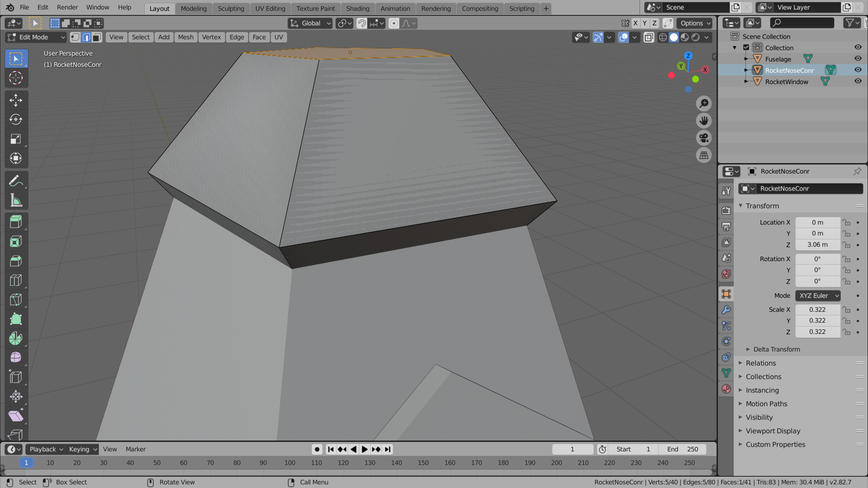Select the Move tool in the toolbar

[16, 100]
